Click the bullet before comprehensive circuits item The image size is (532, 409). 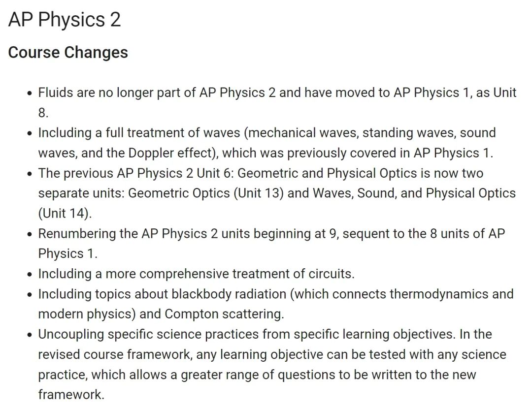pyautogui.click(x=30, y=274)
